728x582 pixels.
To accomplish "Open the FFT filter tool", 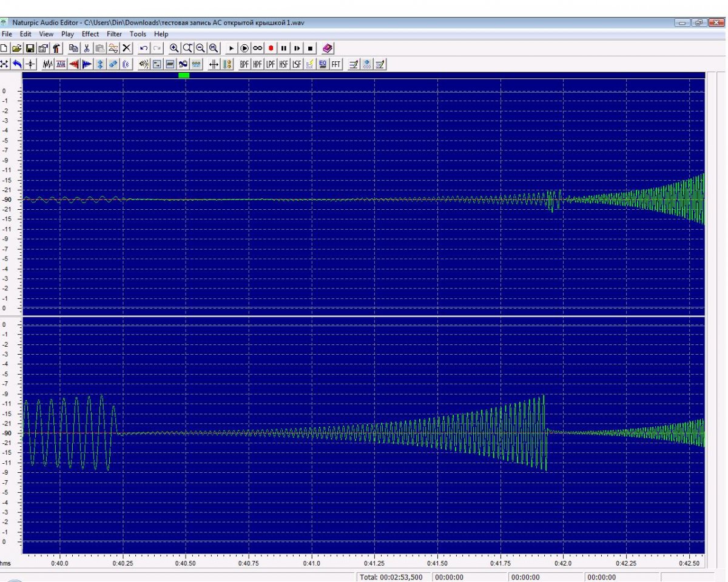I will pyautogui.click(x=336, y=64).
